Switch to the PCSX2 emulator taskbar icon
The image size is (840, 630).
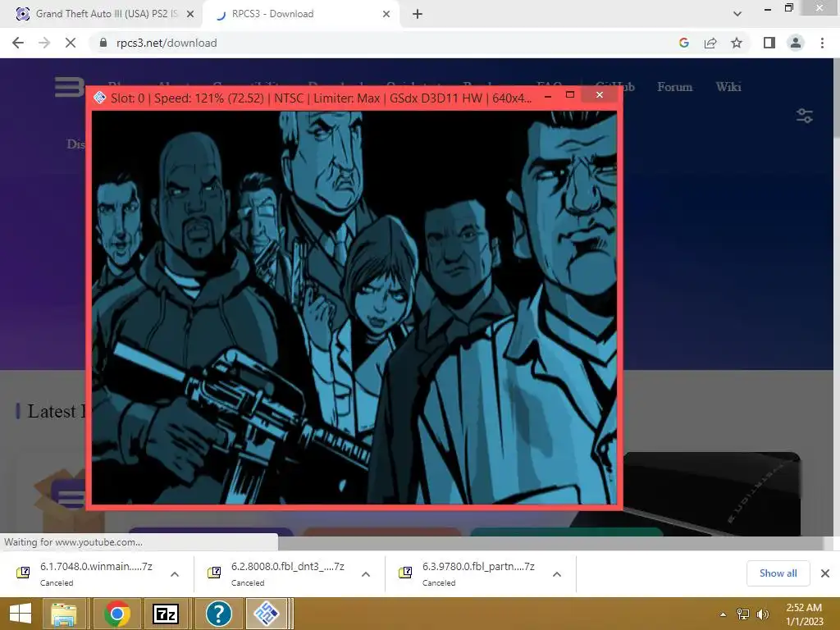[267, 614]
